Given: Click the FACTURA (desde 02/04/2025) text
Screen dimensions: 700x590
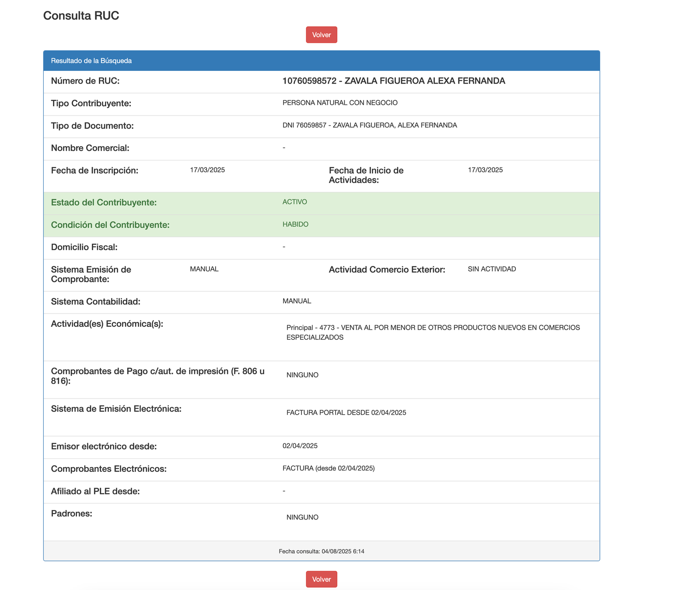Looking at the screenshot, I should [329, 468].
